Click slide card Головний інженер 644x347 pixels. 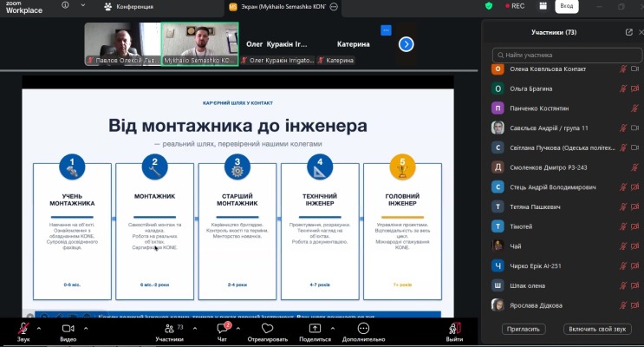(x=402, y=232)
